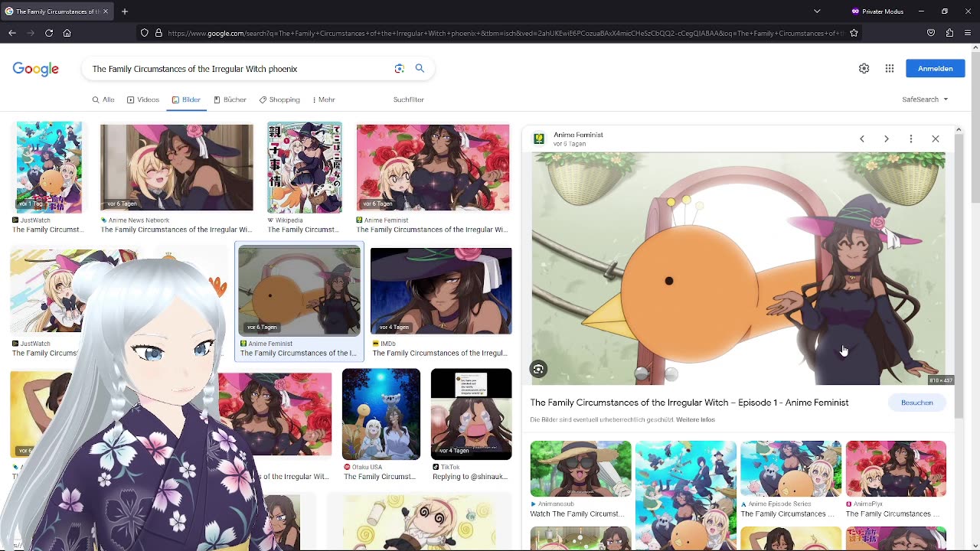Open the three-dot menu in preview panel

(911, 139)
